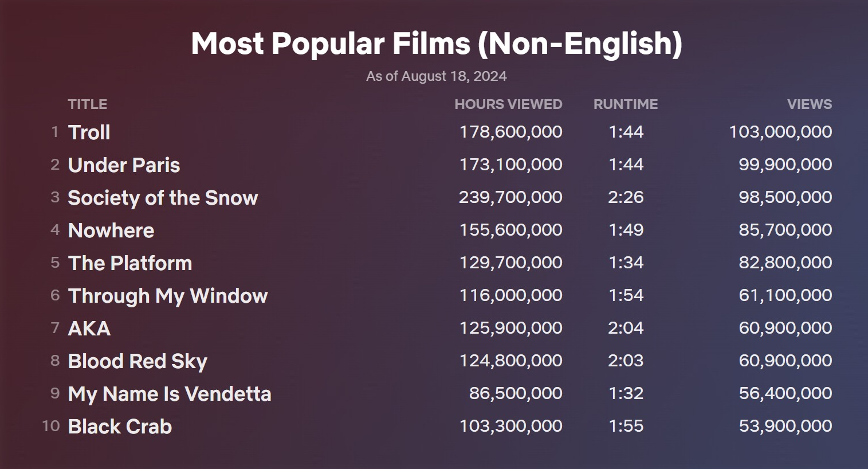Click the HOURS VIEWED column header
The width and height of the screenshot is (868, 469).
click(x=508, y=104)
